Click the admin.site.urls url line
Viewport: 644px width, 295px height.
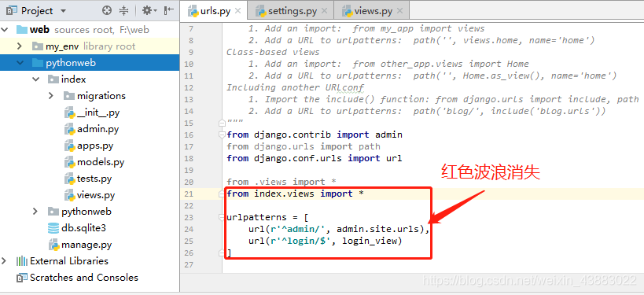pyautogui.click(x=339, y=229)
